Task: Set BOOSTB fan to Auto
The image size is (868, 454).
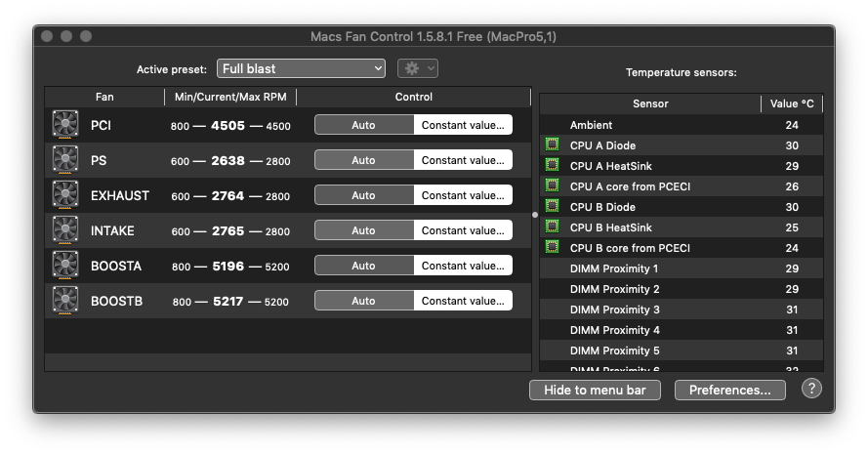Action: click(363, 301)
